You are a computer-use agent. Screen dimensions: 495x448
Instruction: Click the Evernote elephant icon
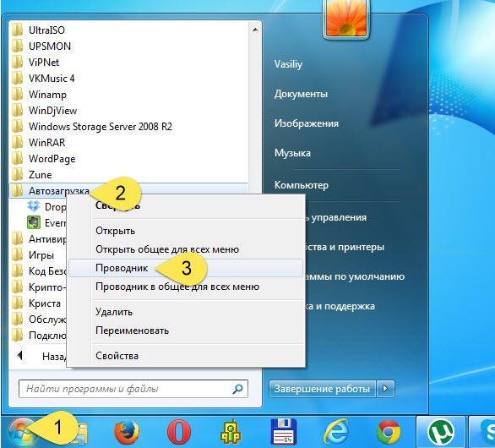(x=34, y=223)
